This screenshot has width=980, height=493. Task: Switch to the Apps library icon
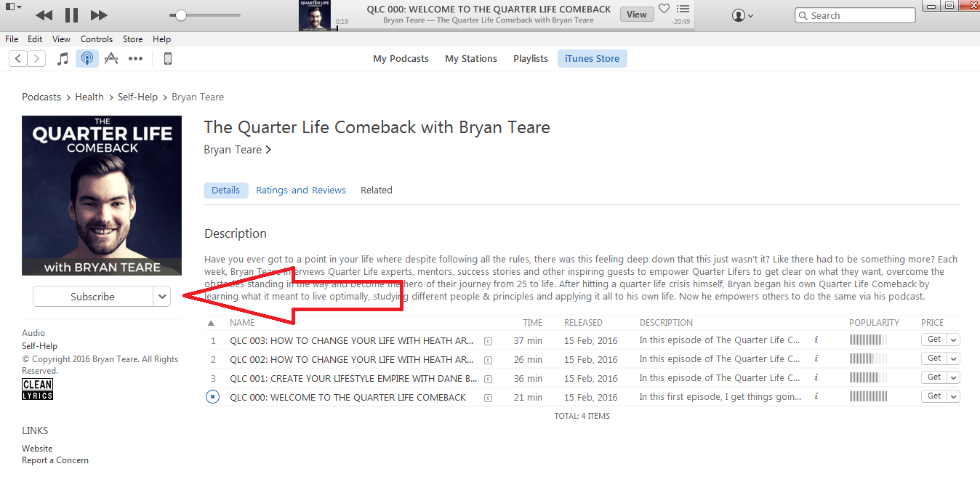(x=111, y=59)
